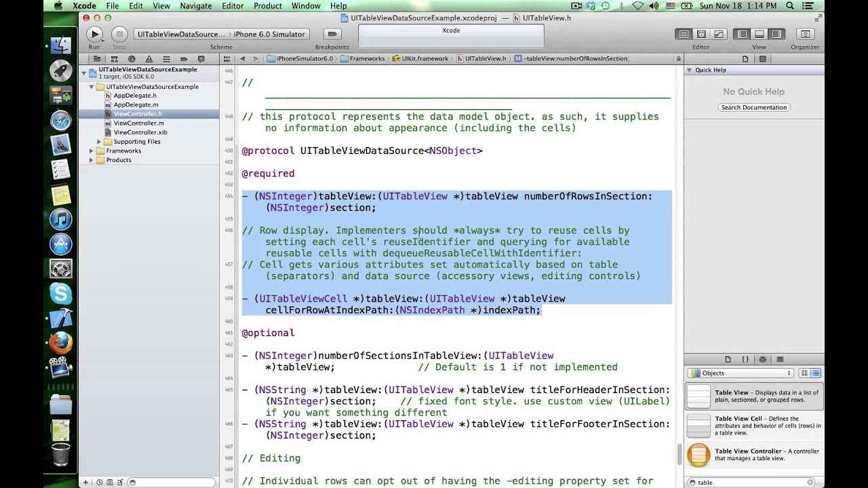Choose iPhone 6.0 Simulator destination

pyautogui.click(x=270, y=34)
